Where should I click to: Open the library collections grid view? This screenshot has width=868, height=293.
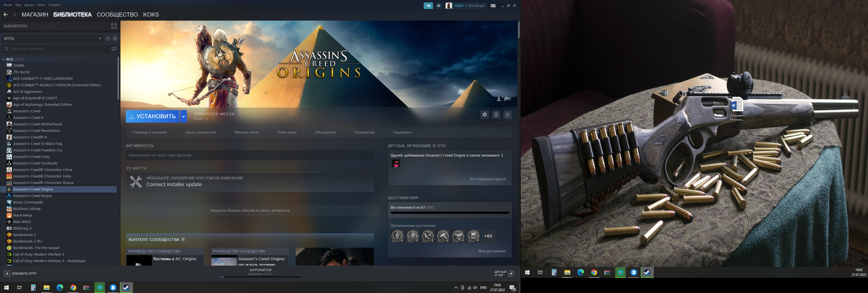pos(114,26)
